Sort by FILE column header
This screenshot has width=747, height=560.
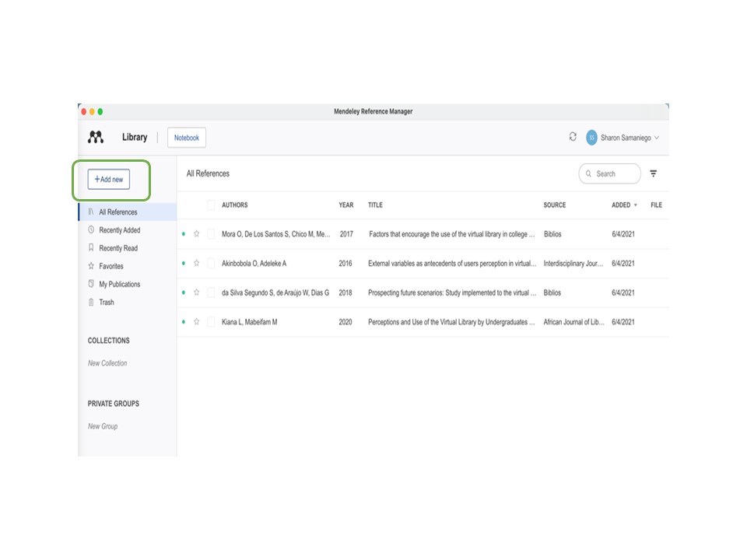pos(656,205)
